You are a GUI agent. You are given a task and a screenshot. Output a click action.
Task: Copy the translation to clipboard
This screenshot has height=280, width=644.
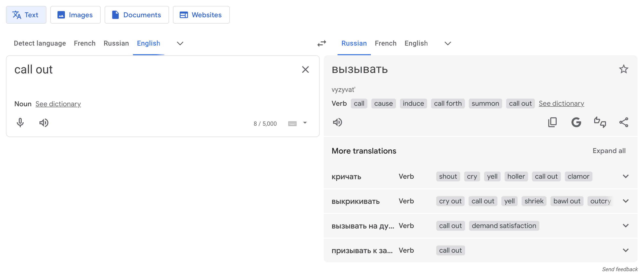tap(552, 122)
